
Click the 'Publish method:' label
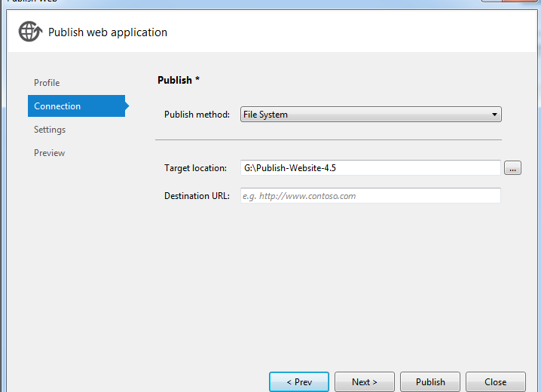197,115
